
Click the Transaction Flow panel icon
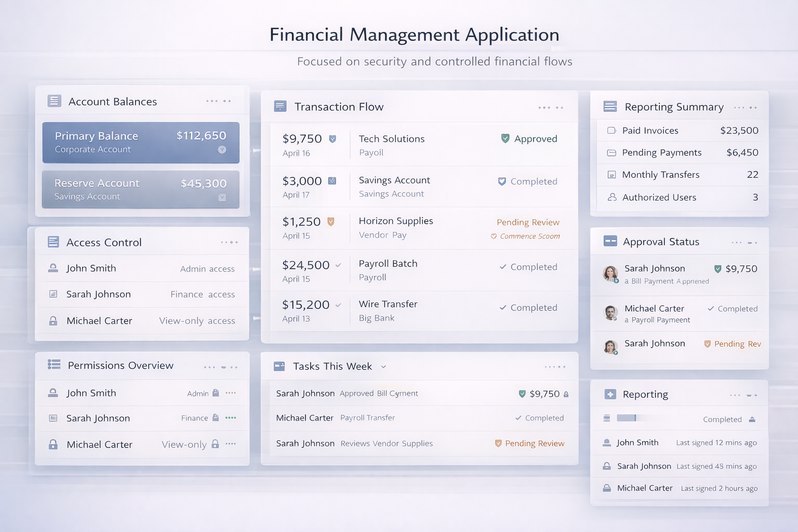coord(280,107)
